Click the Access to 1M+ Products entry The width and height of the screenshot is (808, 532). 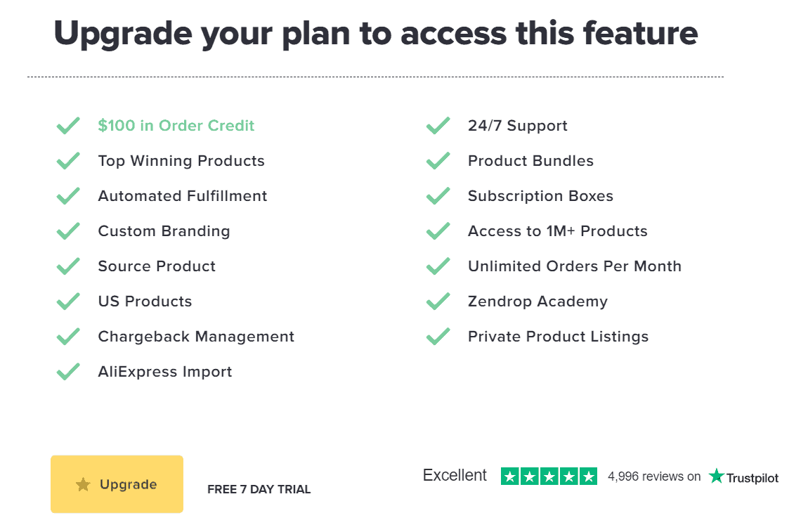coord(558,231)
